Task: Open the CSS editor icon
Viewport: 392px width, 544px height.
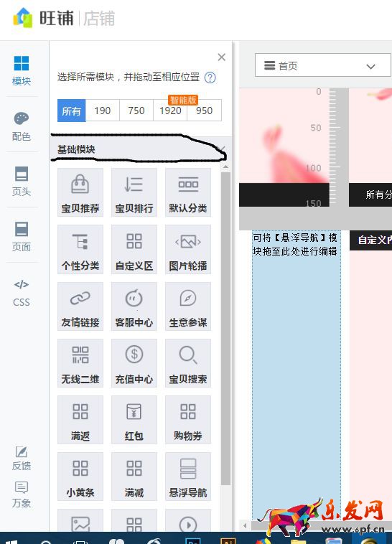Action: (x=22, y=293)
